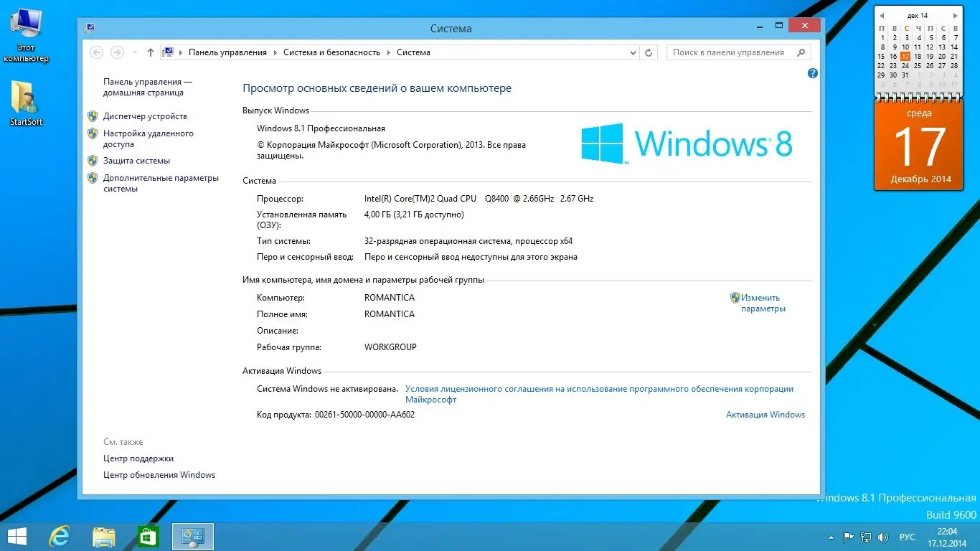Select day 24 in the calendar gadget
The image size is (980, 551).
point(905,65)
